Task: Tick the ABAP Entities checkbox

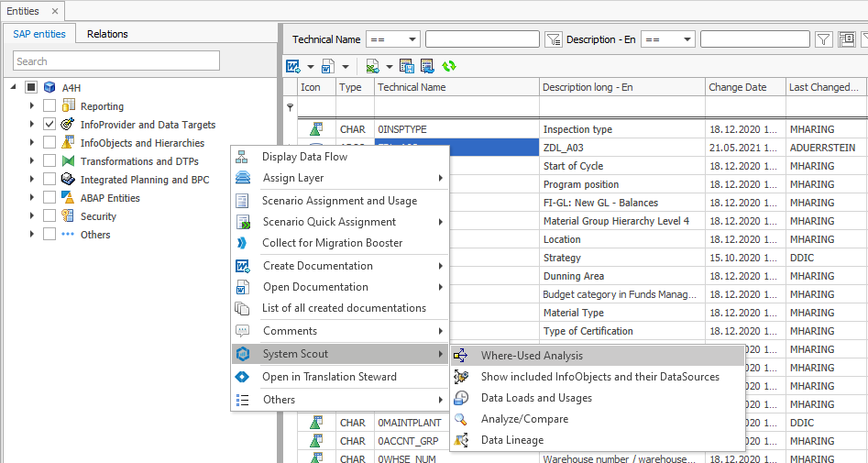Action: pyautogui.click(x=49, y=198)
